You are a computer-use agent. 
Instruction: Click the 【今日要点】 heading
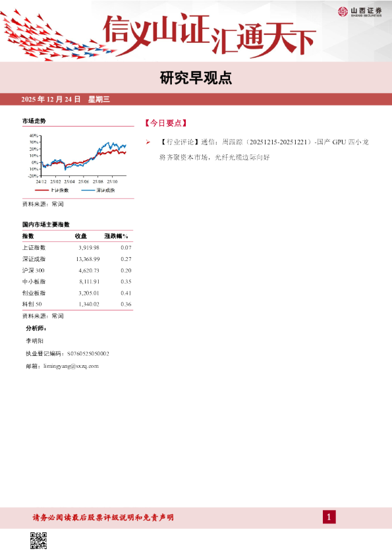coord(165,123)
